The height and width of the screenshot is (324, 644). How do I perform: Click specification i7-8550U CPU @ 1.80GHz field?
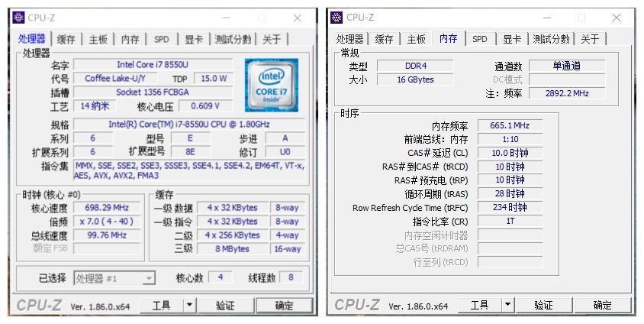189,124
